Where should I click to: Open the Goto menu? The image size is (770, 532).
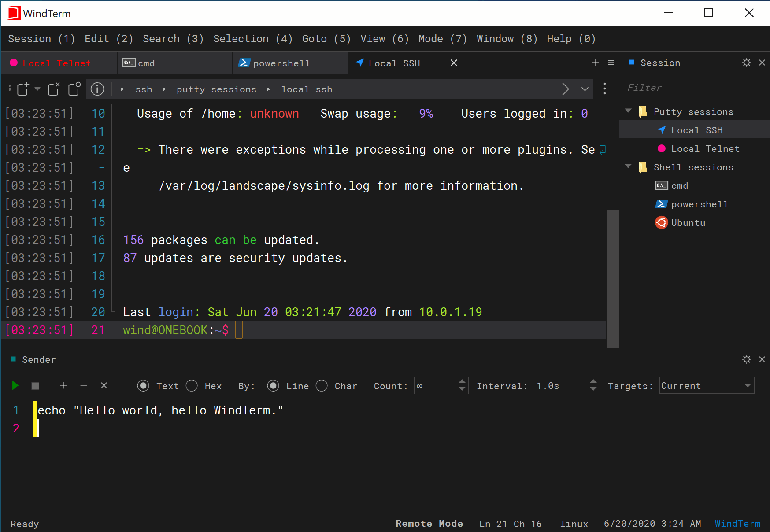tap(326, 39)
